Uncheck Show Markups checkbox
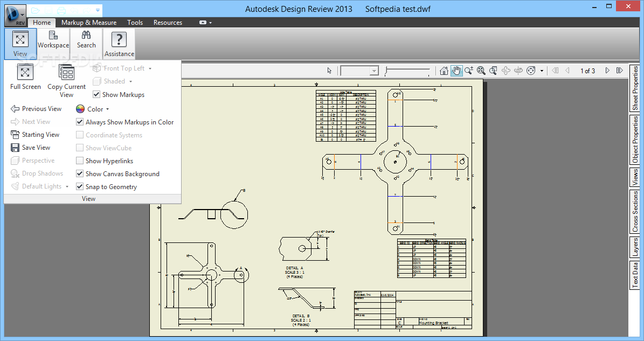 coord(96,95)
